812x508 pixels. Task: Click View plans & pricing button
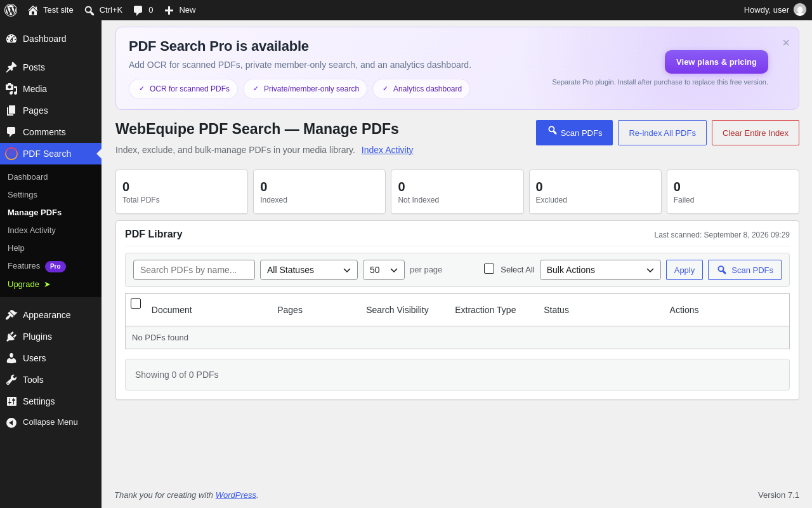716,62
